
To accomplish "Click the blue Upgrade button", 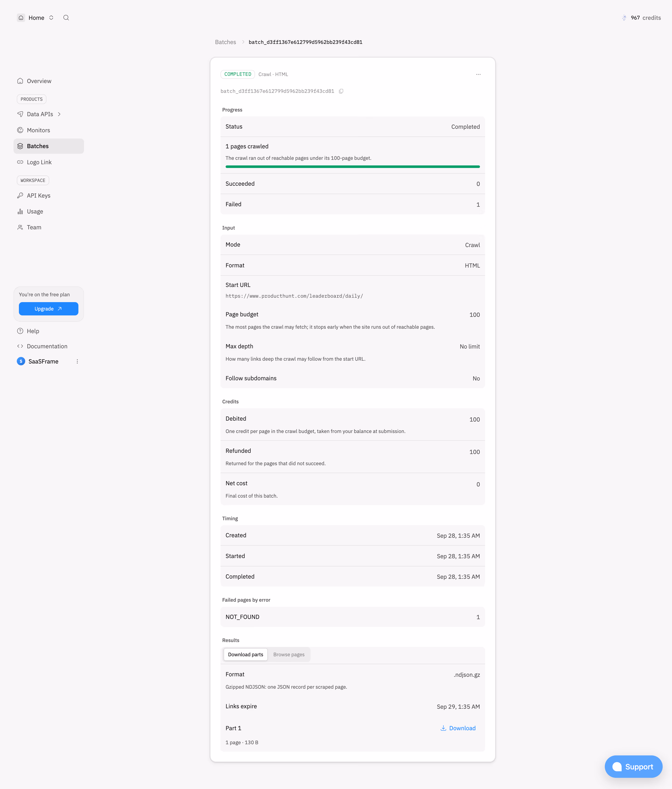I will tap(49, 309).
